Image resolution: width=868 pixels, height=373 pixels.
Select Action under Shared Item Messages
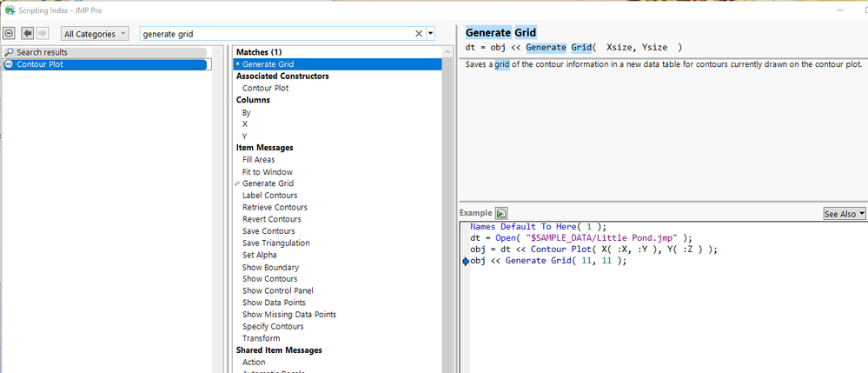pyautogui.click(x=254, y=362)
